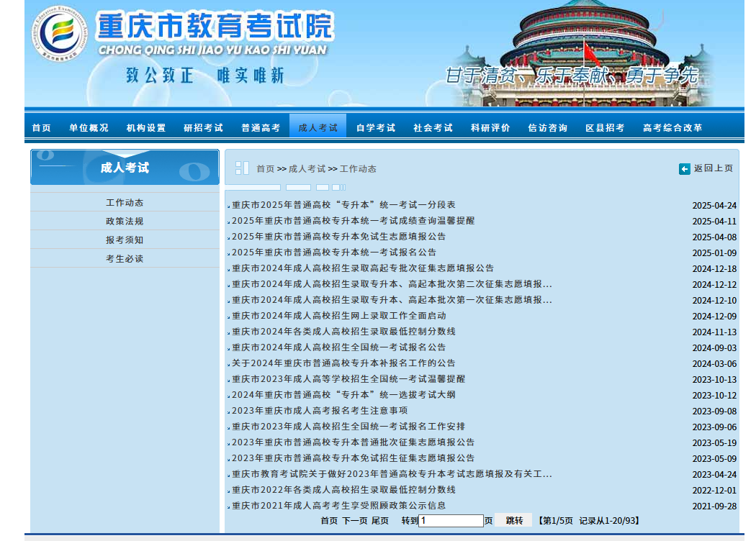Image resolution: width=756 pixels, height=541 pixels.
Task: Click the 成人考试 breadcrumb link
Action: [x=307, y=169]
